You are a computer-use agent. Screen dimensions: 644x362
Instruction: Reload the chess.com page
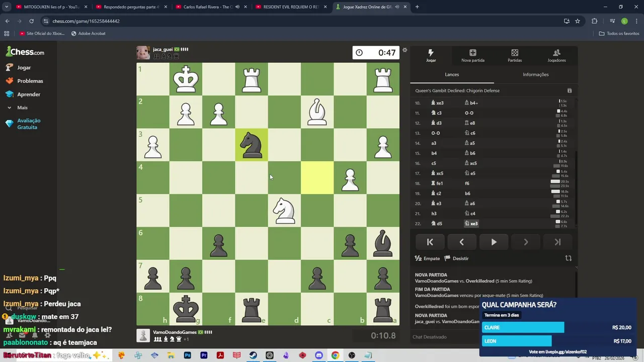click(31, 21)
